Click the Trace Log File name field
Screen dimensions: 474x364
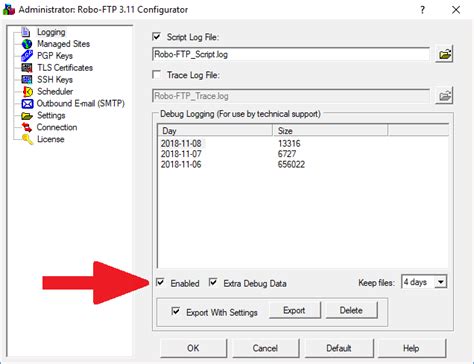coord(291,96)
